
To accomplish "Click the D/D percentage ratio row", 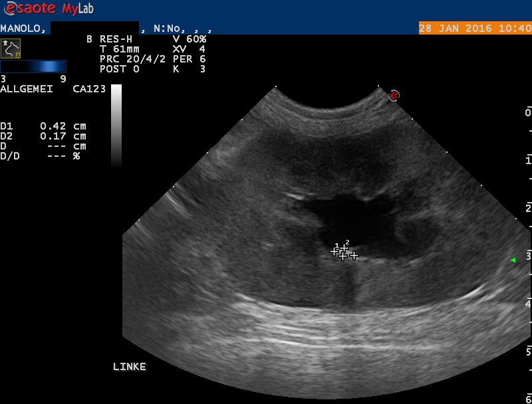I will [x=40, y=155].
